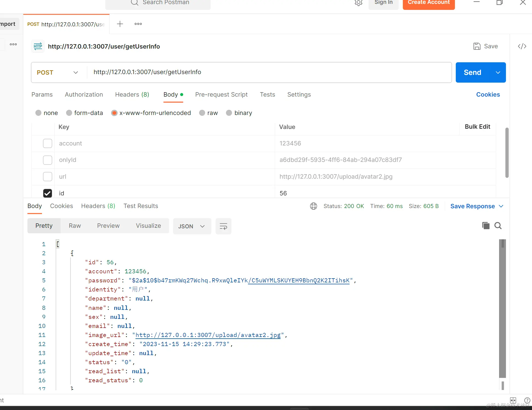The width and height of the screenshot is (532, 410).
Task: Click the Cookies link
Action: coord(488,94)
